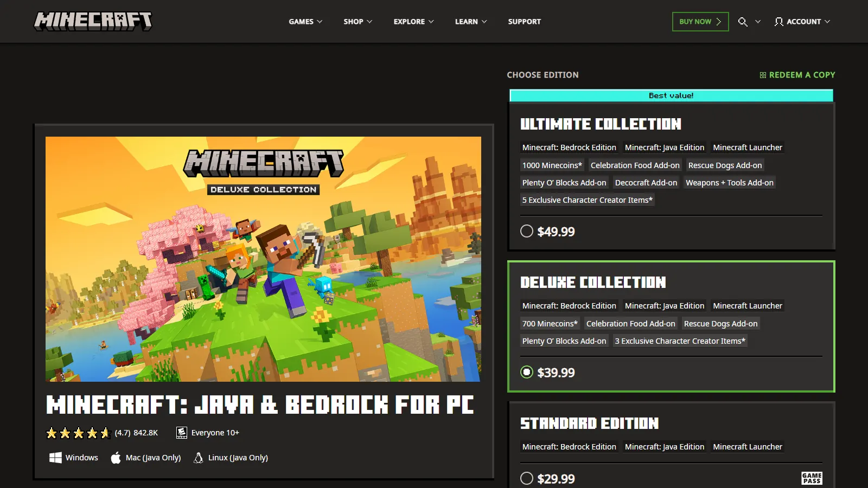Expand the Games menu chevron

coord(320,22)
